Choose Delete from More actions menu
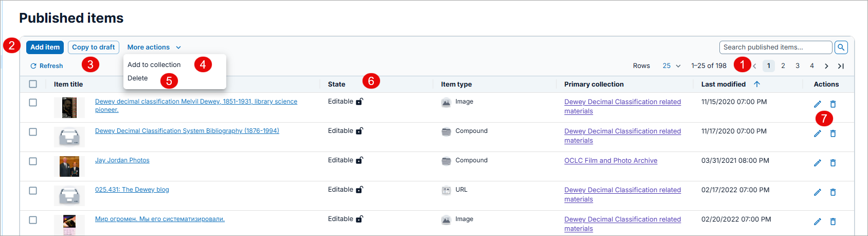868x236 pixels. pyautogui.click(x=138, y=78)
